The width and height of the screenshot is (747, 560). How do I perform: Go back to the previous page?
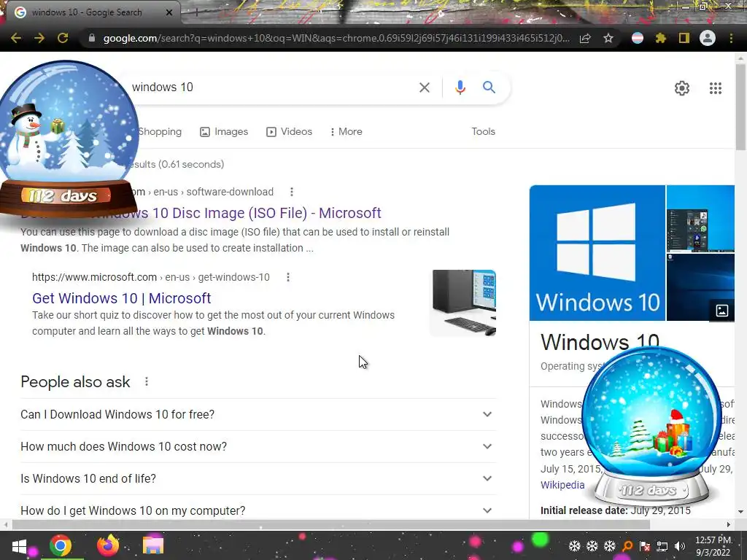pos(16,38)
